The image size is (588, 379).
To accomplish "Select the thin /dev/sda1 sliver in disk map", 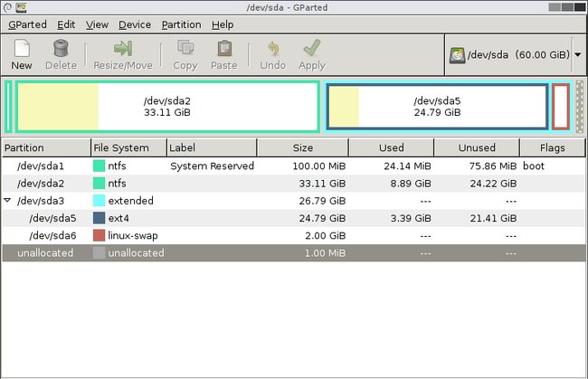I will point(8,107).
